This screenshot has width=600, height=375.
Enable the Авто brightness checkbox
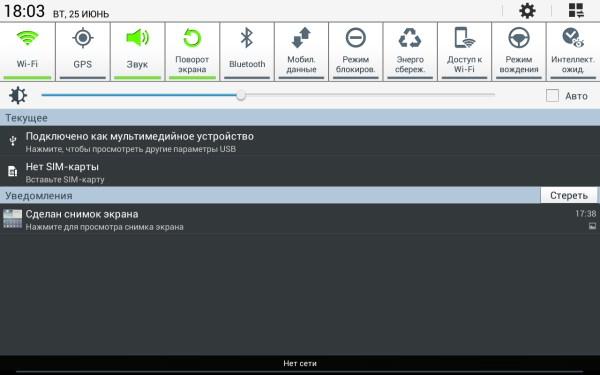(x=552, y=96)
